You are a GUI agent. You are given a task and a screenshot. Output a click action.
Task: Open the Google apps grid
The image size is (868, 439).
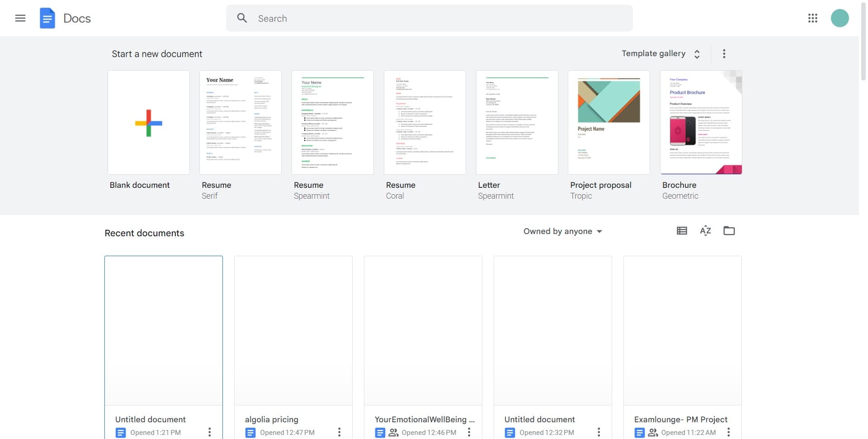[x=813, y=18]
